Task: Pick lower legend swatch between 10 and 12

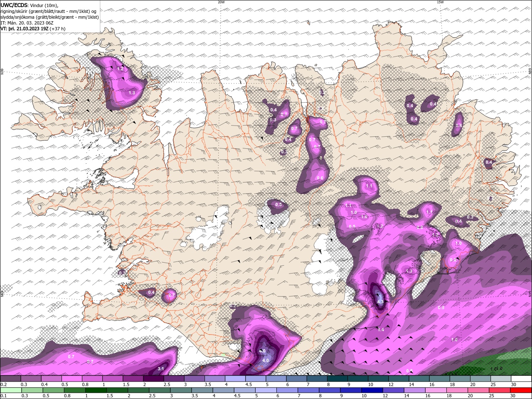Action: (x=372, y=390)
